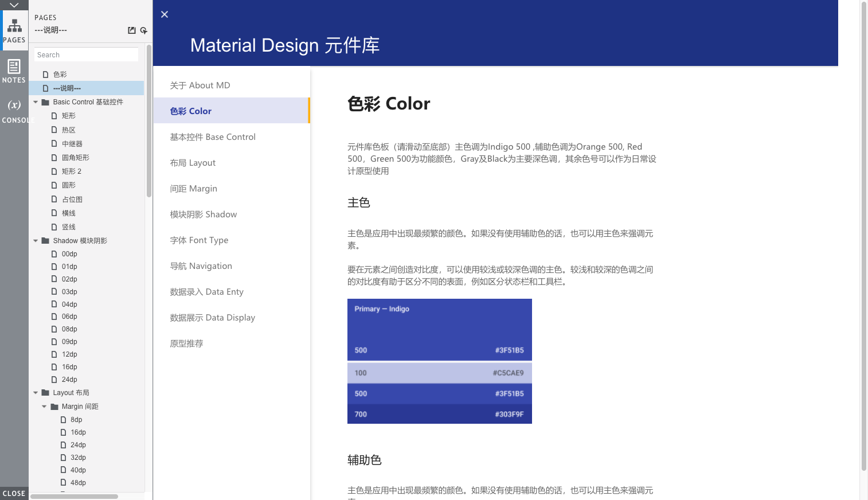The width and height of the screenshot is (868, 500).
Task: Go to 关于 About MD menu item
Action: click(232, 85)
